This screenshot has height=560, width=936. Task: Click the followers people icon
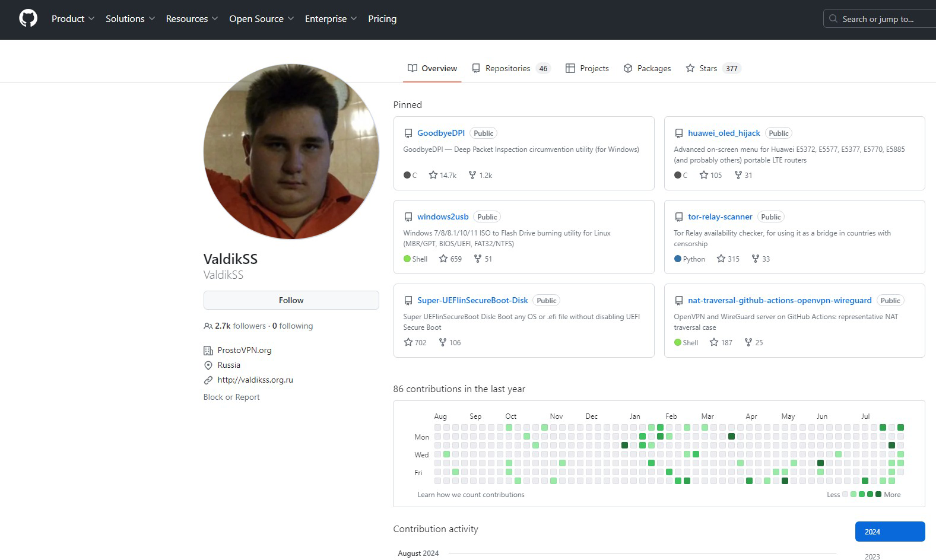coord(208,326)
